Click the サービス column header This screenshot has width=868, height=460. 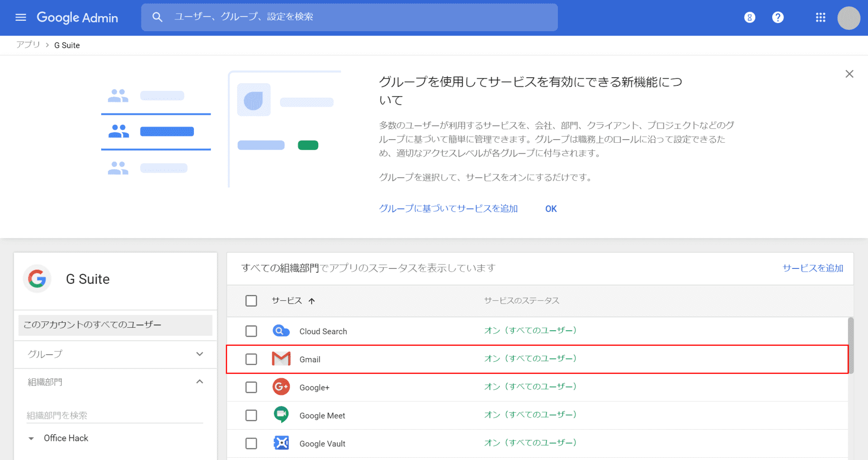287,300
